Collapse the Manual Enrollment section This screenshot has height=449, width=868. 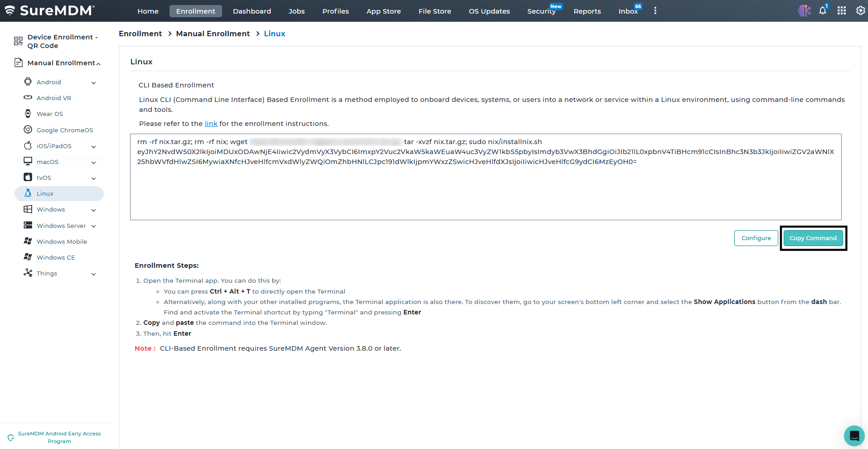(98, 64)
